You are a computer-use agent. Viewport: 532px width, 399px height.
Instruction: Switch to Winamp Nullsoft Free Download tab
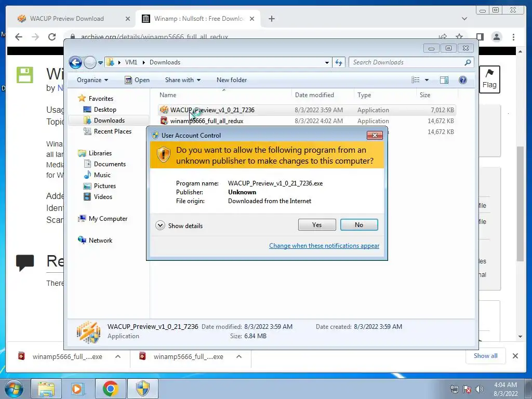198,19
